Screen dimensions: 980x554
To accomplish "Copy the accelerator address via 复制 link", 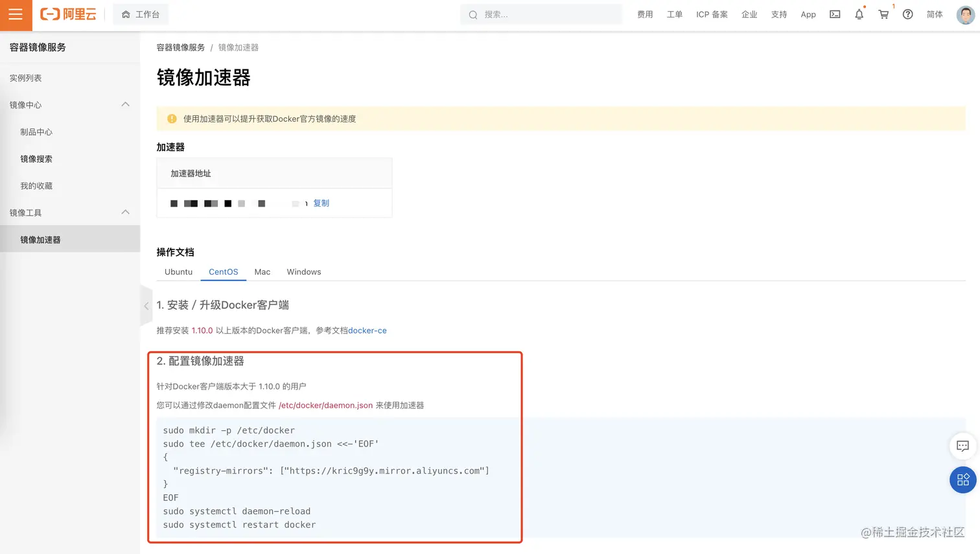I will click(321, 203).
